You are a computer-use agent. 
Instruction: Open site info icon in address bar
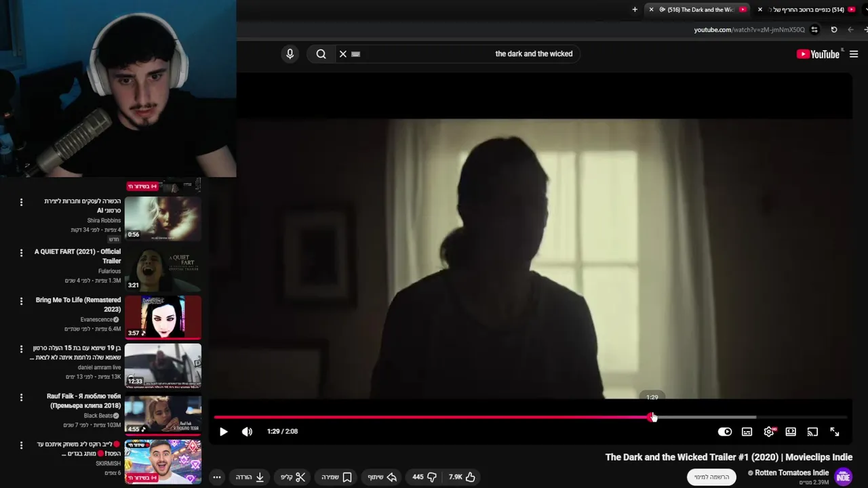814,30
